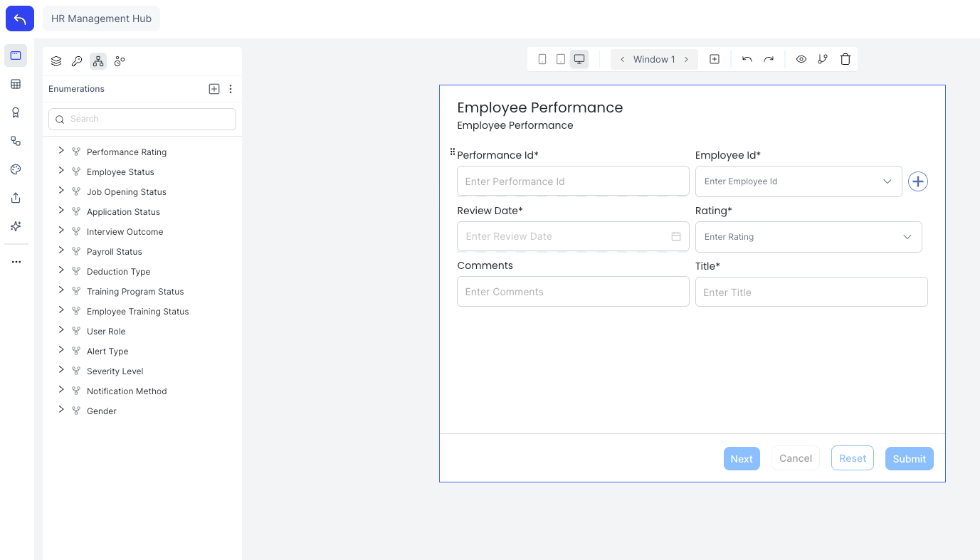The height and width of the screenshot is (560, 980).
Task: Switch to tablet device view
Action: tap(561, 59)
